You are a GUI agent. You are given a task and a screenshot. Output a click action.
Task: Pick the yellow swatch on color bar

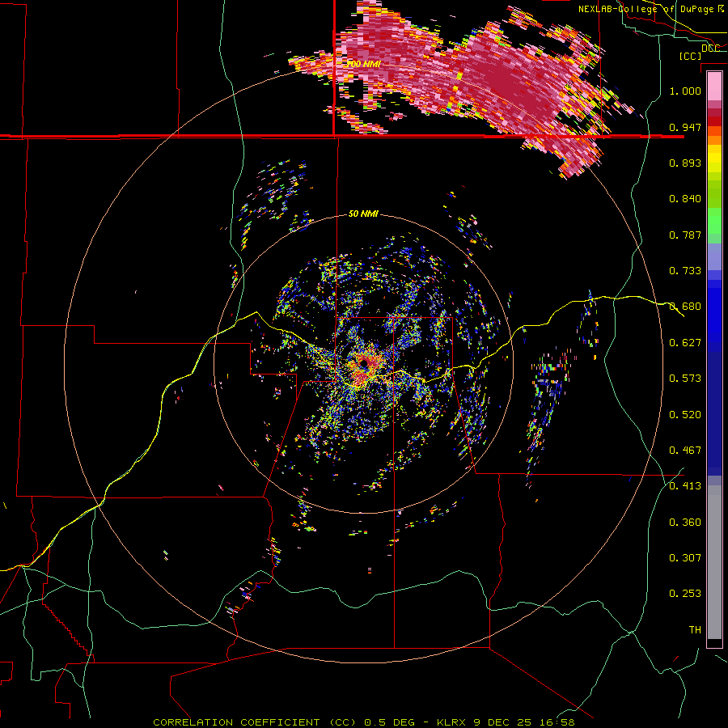(714, 159)
